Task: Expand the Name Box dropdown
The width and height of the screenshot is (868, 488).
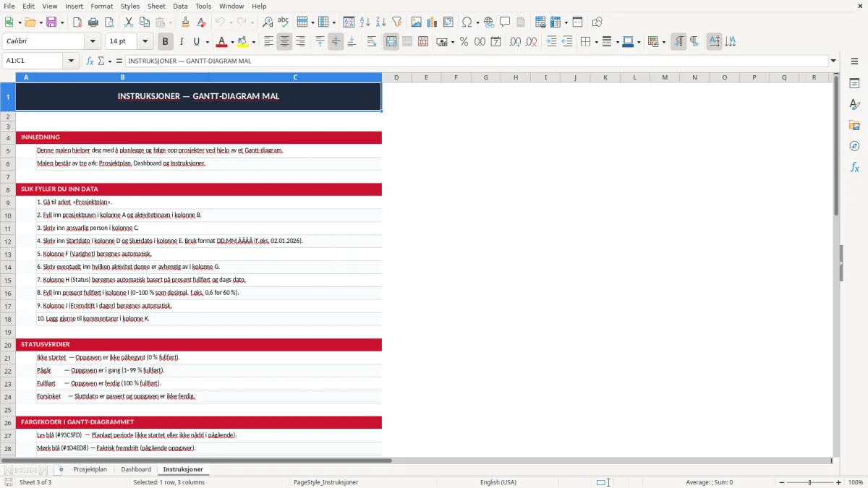Action: pos(72,61)
